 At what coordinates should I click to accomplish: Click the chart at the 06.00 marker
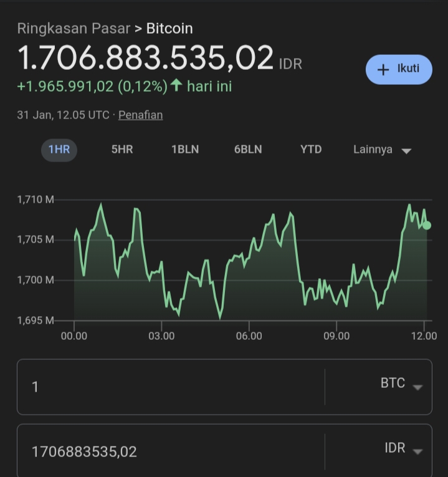(249, 336)
